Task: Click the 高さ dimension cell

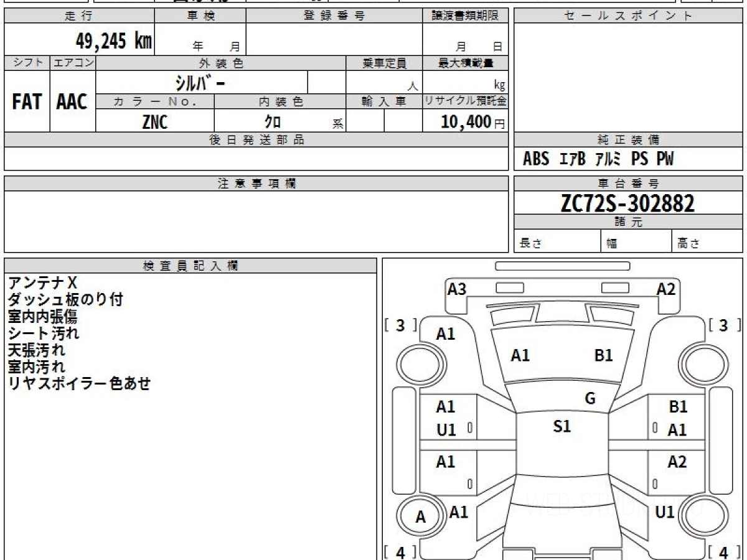Action: 708,241
